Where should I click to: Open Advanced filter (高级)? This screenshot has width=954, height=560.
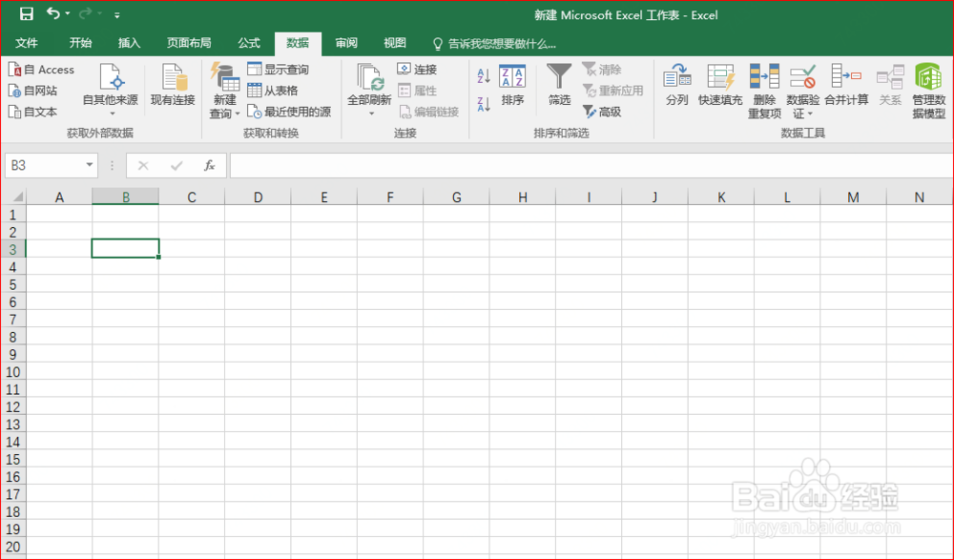pos(602,112)
